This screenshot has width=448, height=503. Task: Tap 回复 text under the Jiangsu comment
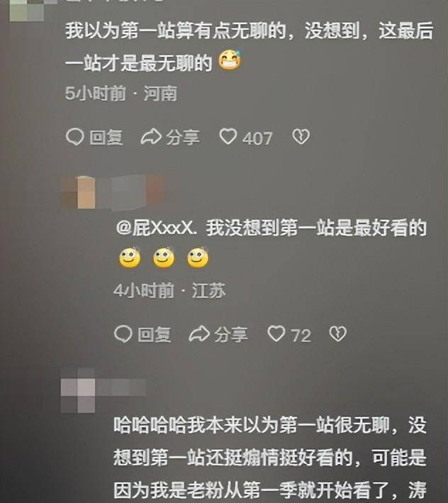(154, 335)
